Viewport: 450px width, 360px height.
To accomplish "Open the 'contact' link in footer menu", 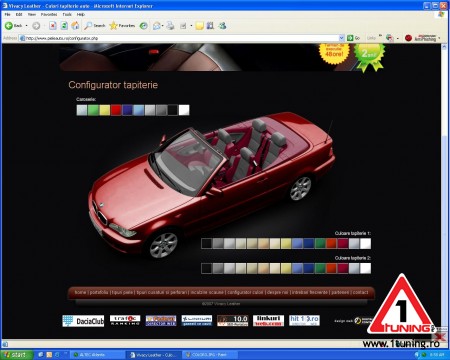I will pos(360,292).
